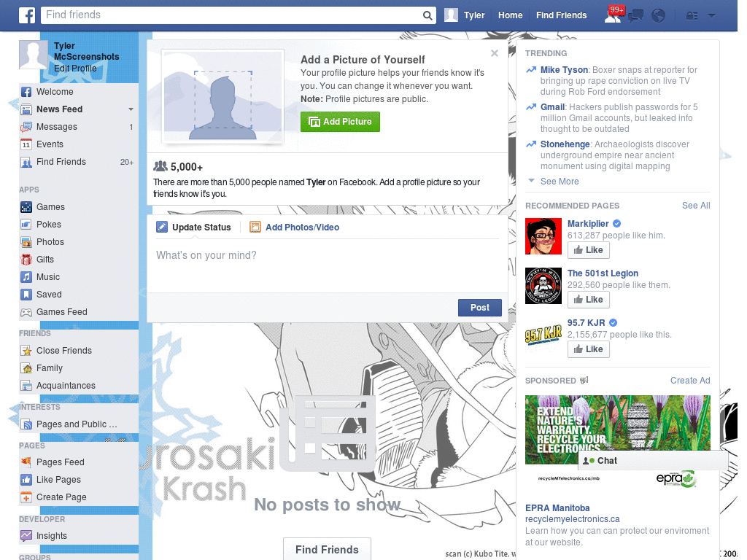Open the recyclemyelectronics.ca link
This screenshot has height=560, width=747.
pos(572,519)
